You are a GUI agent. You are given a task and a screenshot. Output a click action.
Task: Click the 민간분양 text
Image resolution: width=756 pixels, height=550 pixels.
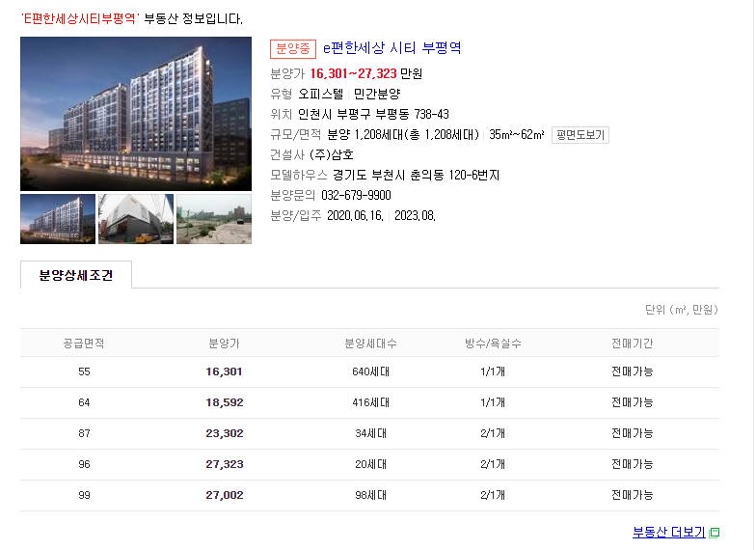377,95
